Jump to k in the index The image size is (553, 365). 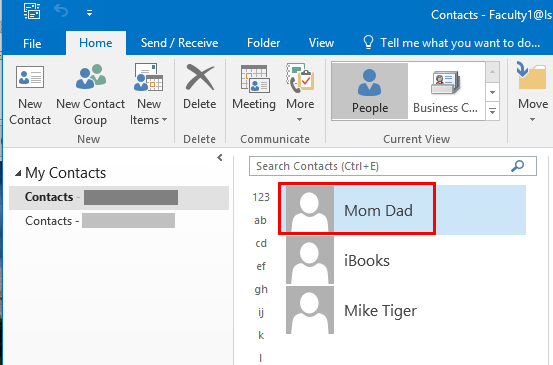point(261,335)
